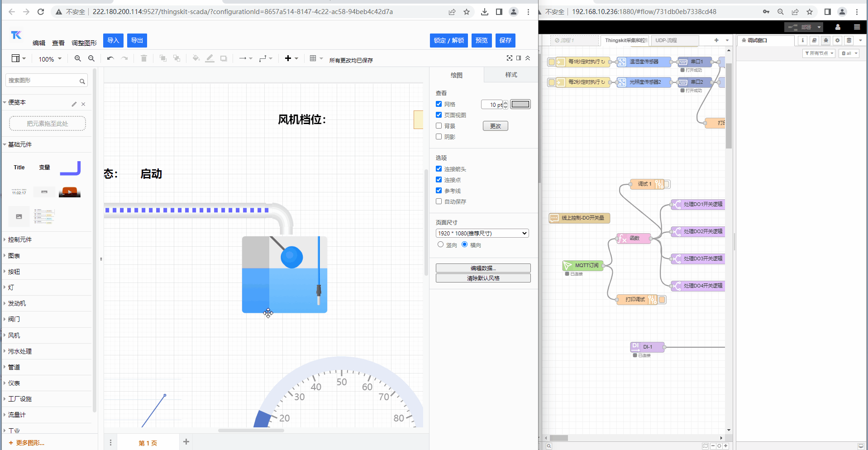Reload the SCADA browser page
This screenshot has width=868, height=450.
coord(41,12)
